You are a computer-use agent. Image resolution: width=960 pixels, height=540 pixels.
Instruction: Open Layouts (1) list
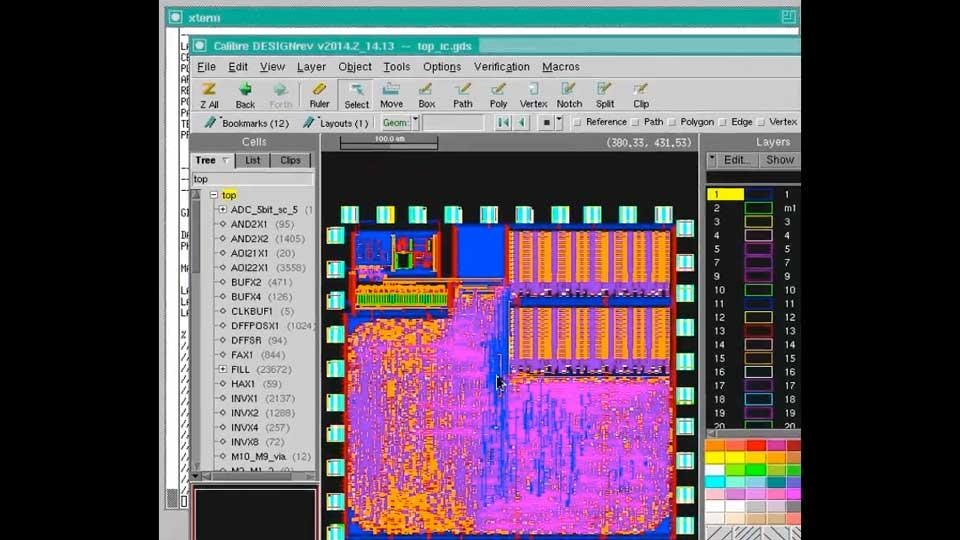point(336,123)
